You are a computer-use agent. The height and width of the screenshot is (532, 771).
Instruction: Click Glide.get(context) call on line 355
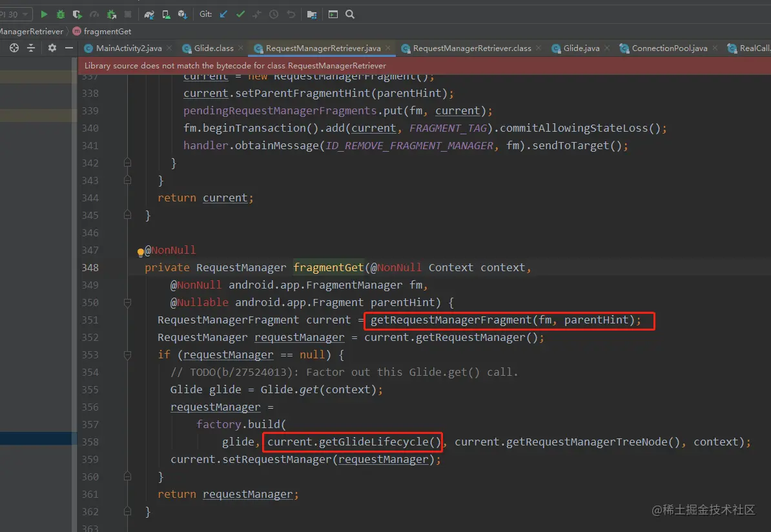point(318,389)
